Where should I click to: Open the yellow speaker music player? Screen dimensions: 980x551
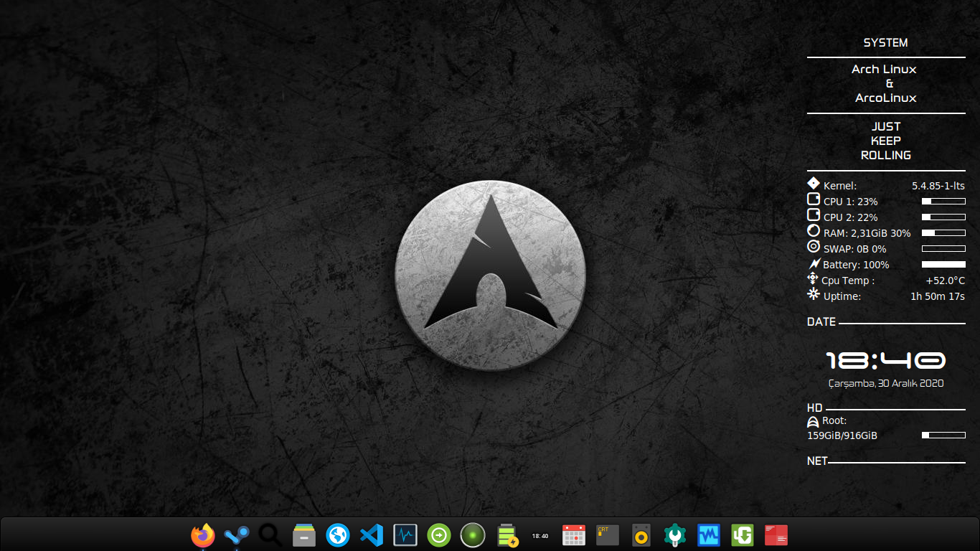pos(641,535)
